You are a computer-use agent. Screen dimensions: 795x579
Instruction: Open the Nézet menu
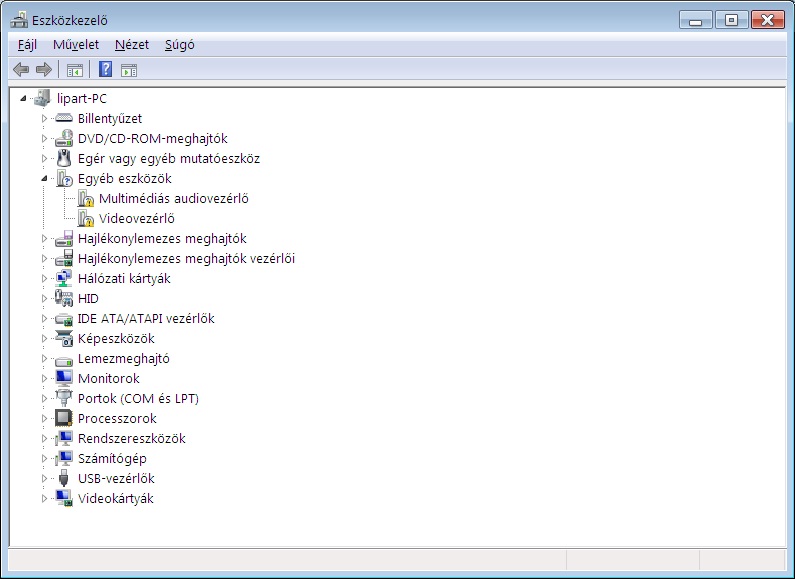132,45
